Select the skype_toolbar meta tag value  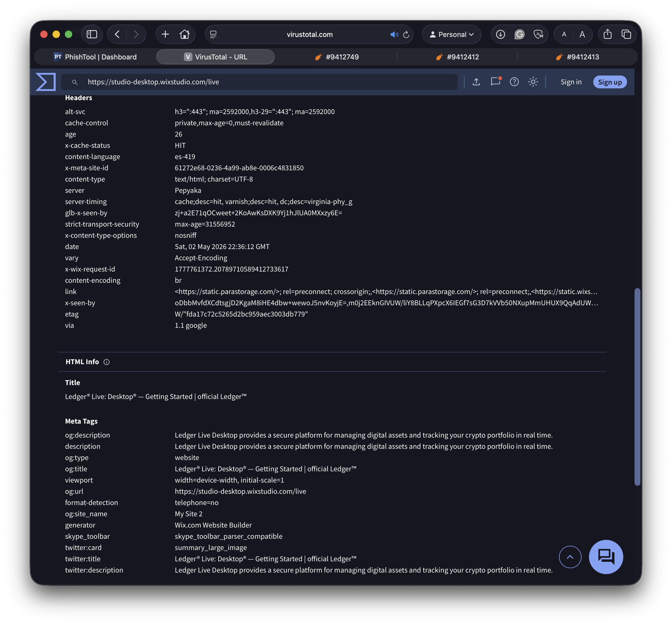pyautogui.click(x=229, y=536)
